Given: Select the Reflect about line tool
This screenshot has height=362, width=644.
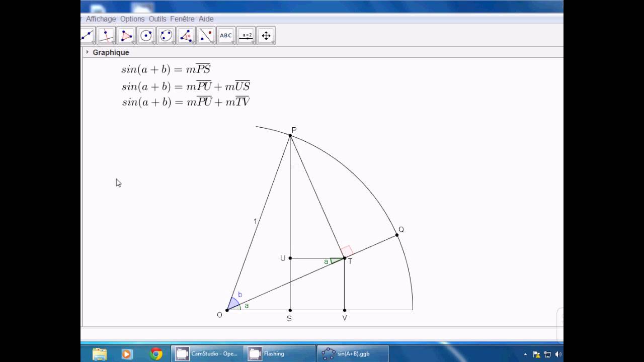Looking at the screenshot, I should (206, 36).
